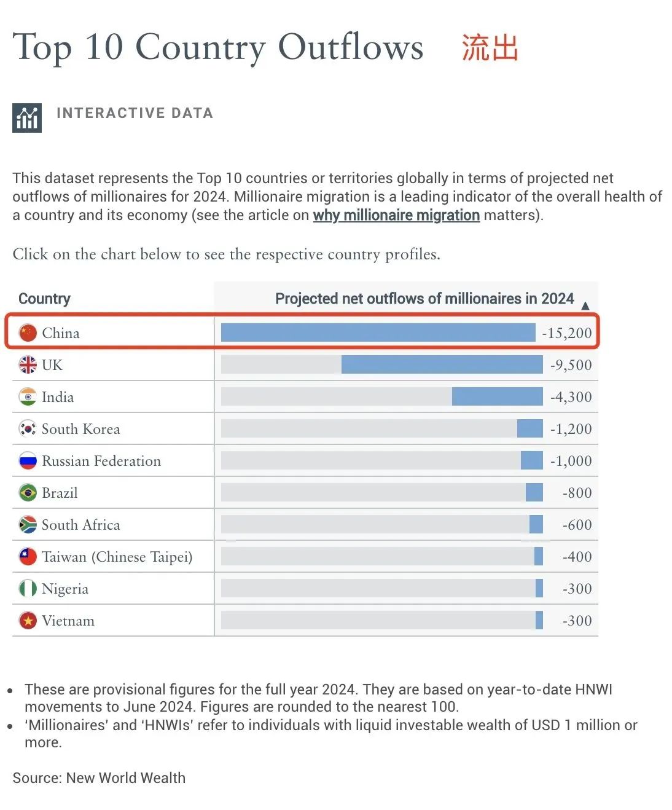672x810 pixels.
Task: Click the Country column header
Action: point(44,299)
